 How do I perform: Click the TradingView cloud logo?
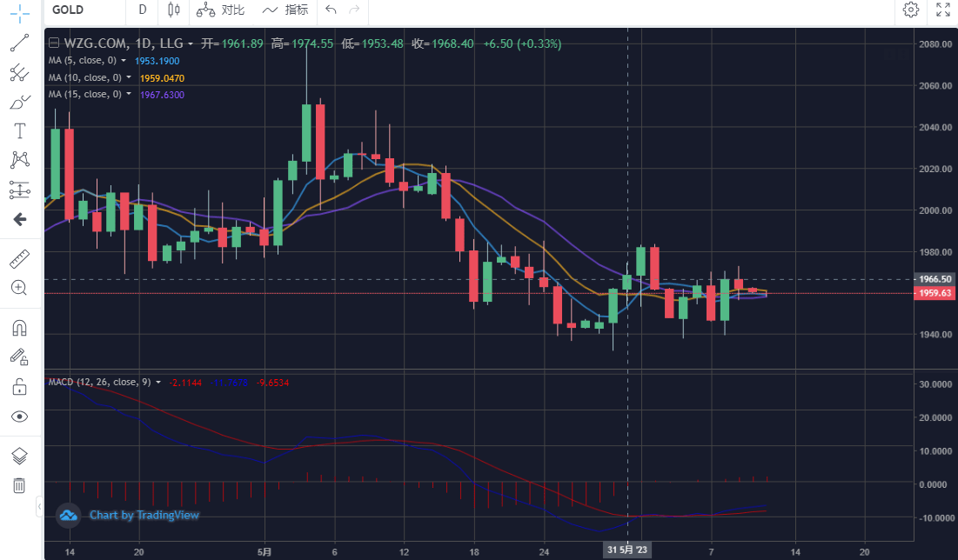(x=69, y=516)
